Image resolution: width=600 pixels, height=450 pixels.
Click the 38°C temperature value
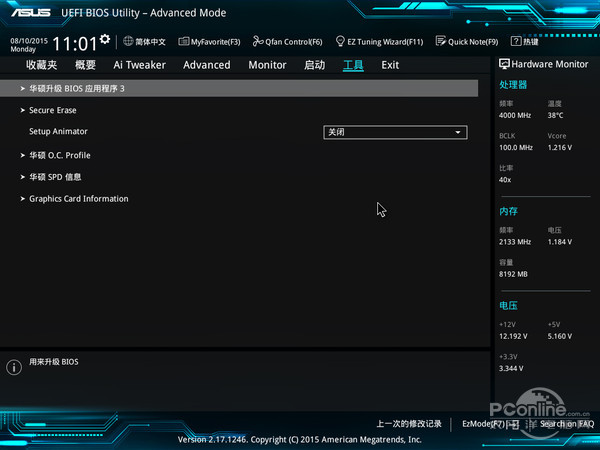pos(555,115)
